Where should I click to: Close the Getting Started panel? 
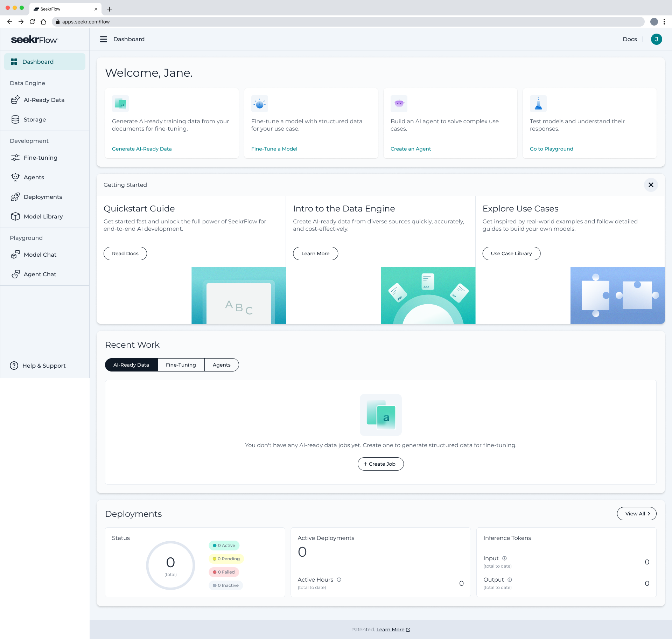click(x=651, y=185)
